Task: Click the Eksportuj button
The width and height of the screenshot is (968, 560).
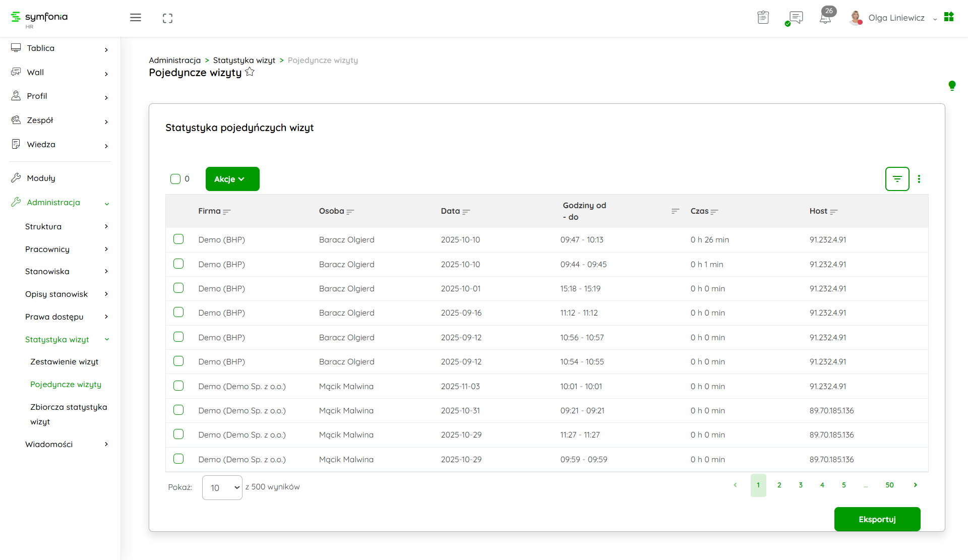Action: 877,519
